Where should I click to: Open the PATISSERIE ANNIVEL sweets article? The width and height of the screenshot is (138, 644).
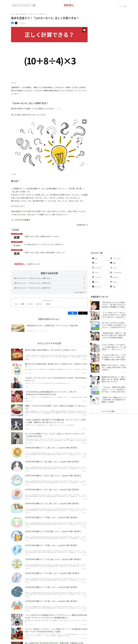click(x=49, y=633)
